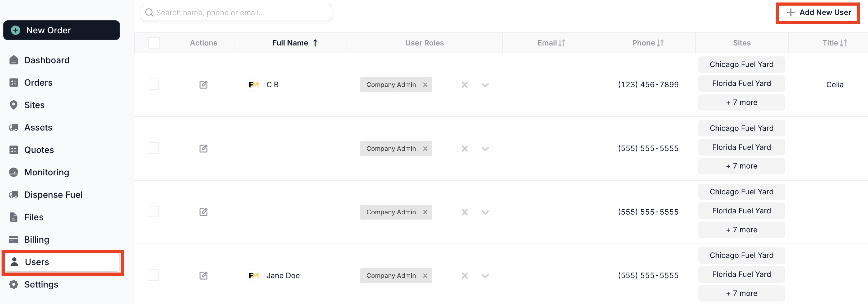Open the role dropdown in Jane Doe's row
The height and width of the screenshot is (304, 868).
[x=485, y=276]
